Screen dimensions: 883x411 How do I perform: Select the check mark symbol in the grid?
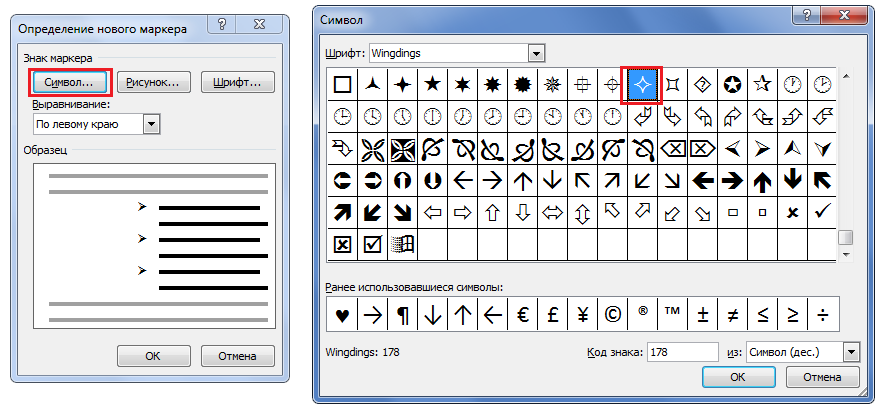(823, 213)
